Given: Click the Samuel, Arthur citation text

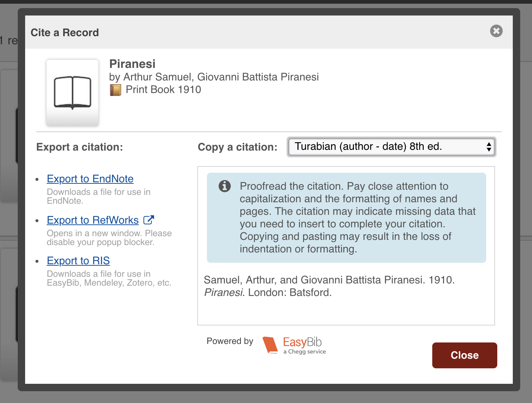Looking at the screenshot, I should (329, 286).
